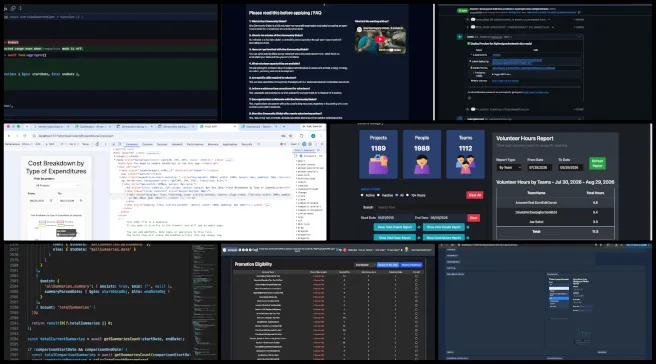Close the POS APP browser tab

point(234,126)
